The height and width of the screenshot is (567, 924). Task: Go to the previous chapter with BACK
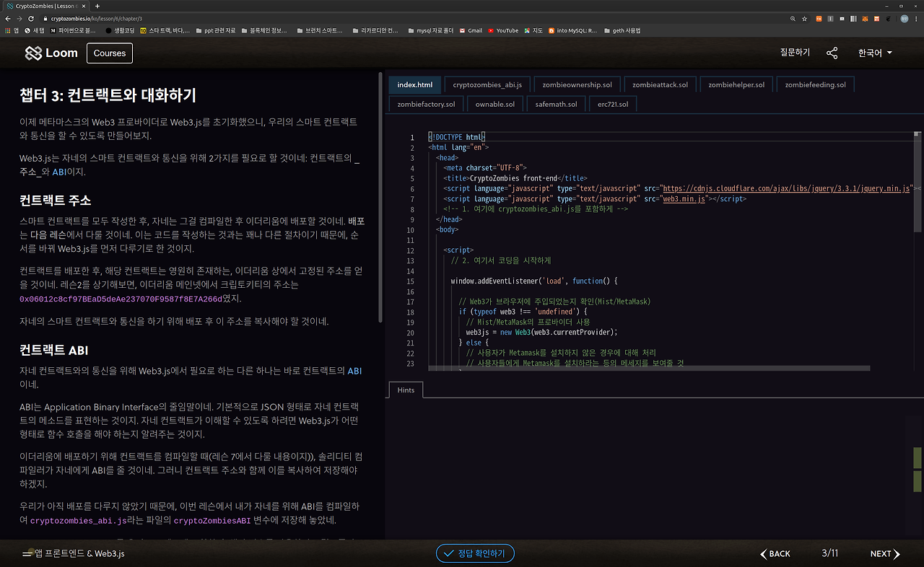[775, 554]
